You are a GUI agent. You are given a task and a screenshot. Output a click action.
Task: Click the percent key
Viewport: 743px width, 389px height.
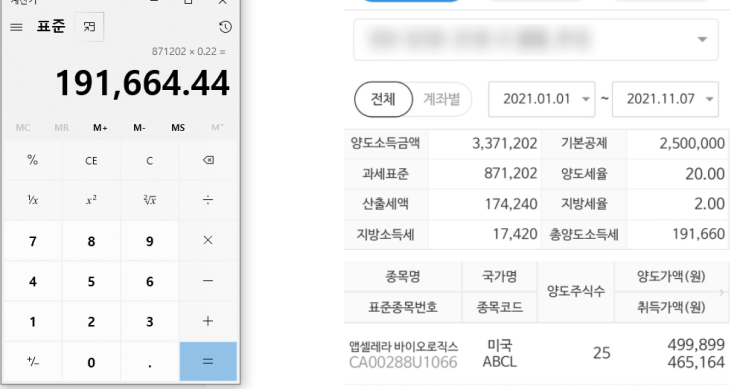click(x=33, y=160)
